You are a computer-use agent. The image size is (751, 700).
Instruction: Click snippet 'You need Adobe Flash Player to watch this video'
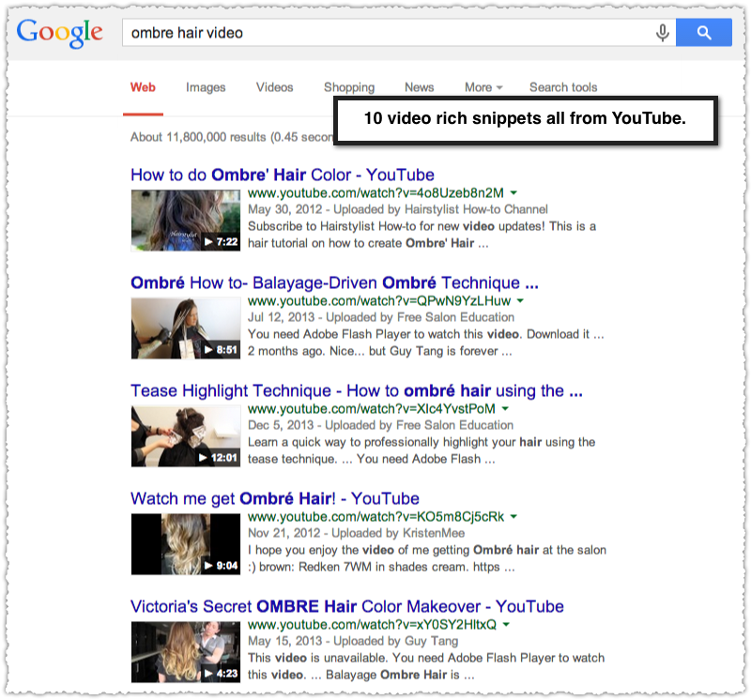384,334
